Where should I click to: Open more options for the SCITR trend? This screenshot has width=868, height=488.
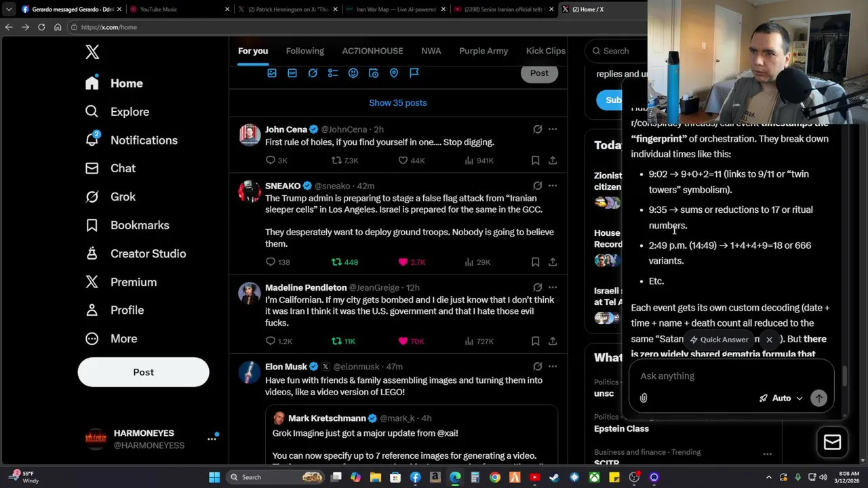[767, 453]
